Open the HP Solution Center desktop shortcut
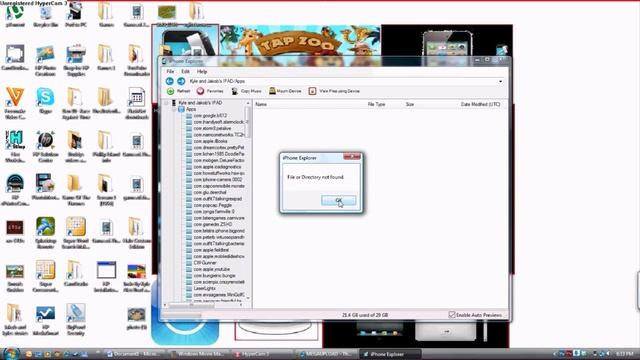The width and height of the screenshot is (640, 360). [x=45, y=147]
